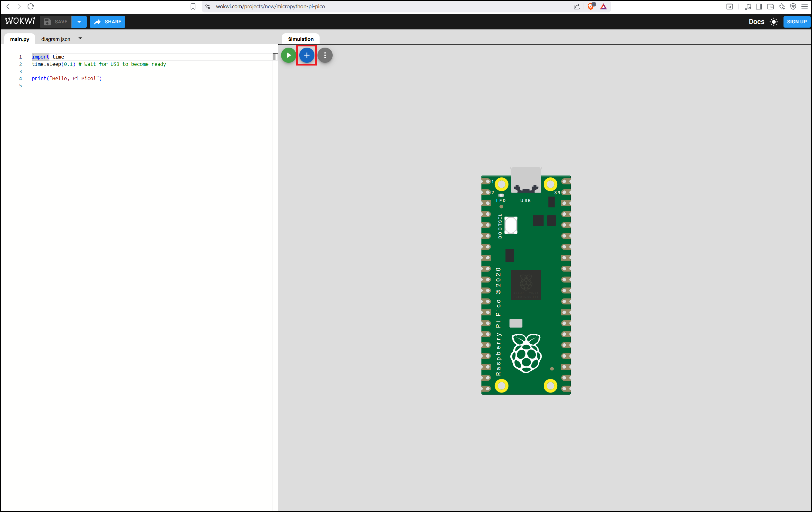Add a new part with the blue plus button
The height and width of the screenshot is (512, 812).
(307, 55)
